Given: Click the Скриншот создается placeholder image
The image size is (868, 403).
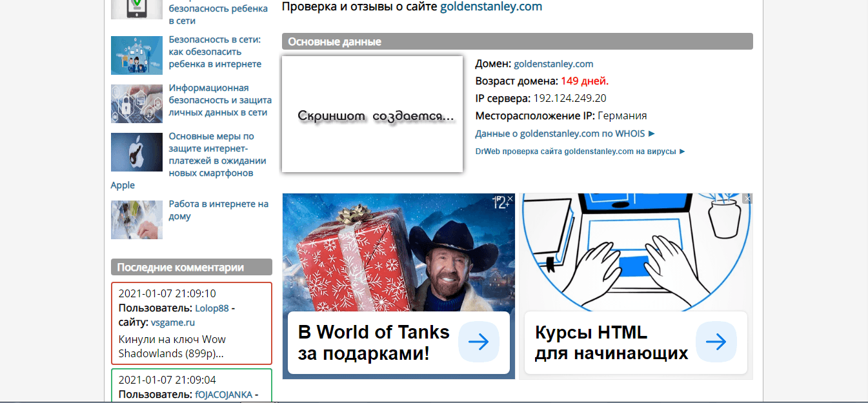Looking at the screenshot, I should point(372,114).
